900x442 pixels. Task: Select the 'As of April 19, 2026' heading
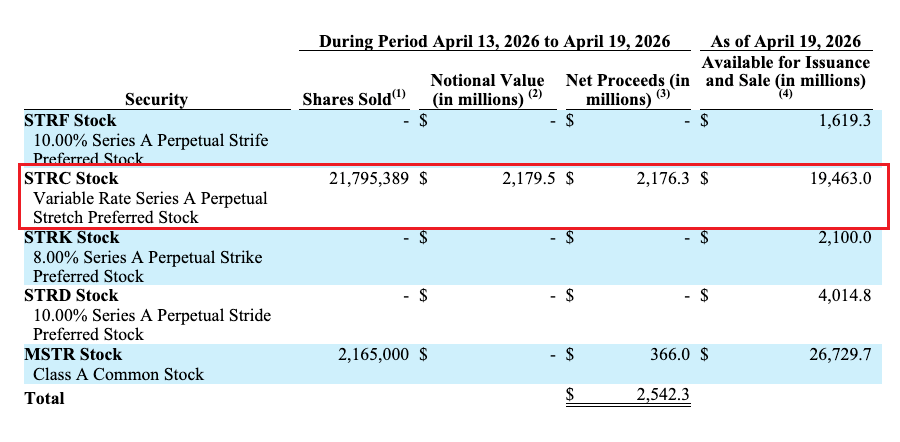tap(786, 41)
